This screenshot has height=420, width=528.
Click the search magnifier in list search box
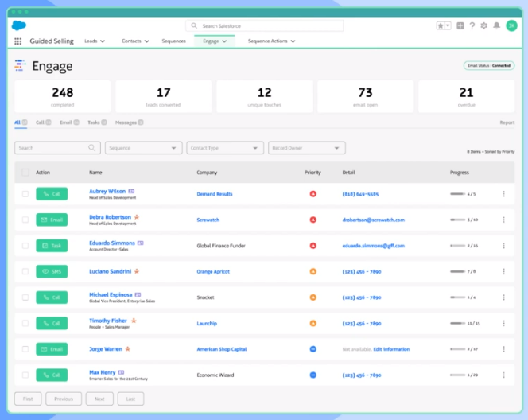click(x=92, y=148)
